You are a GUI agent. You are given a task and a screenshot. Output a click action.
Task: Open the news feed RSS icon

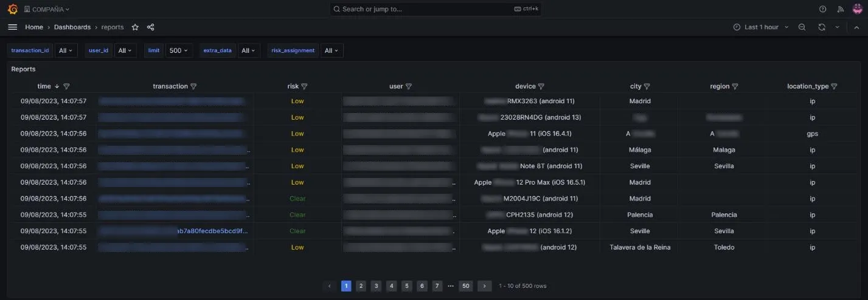(x=841, y=9)
